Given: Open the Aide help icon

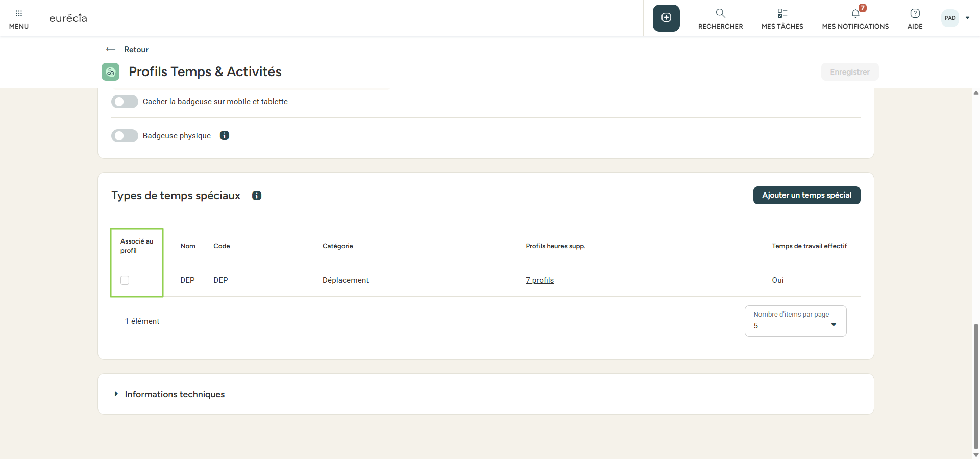Looking at the screenshot, I should tap(915, 14).
